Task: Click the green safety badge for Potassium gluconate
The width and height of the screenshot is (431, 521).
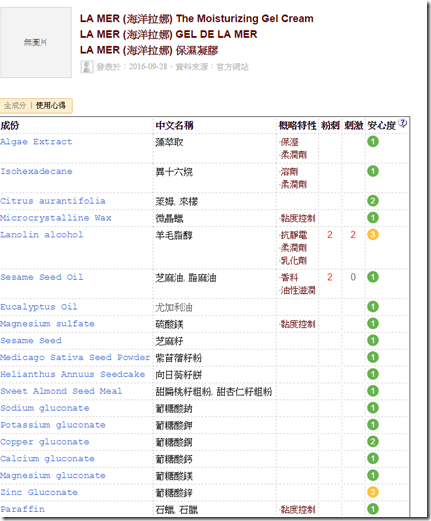Action: (x=373, y=425)
